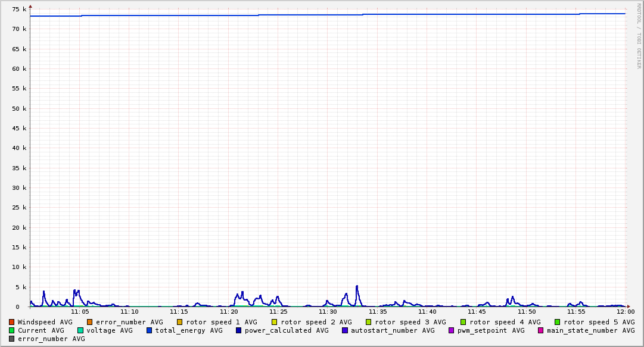The height and width of the screenshot is (347, 644).
Task: Click the rotor speed 1 AVG swatch
Action: (179, 322)
